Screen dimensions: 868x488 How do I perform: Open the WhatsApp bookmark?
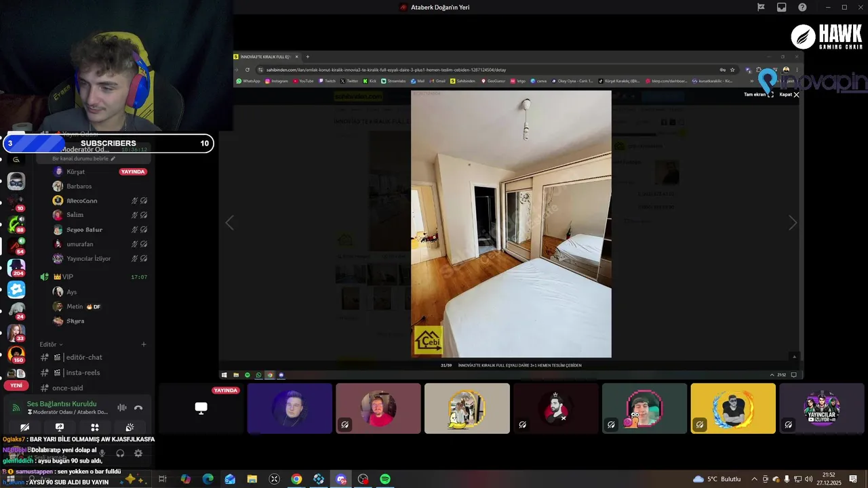tap(248, 81)
